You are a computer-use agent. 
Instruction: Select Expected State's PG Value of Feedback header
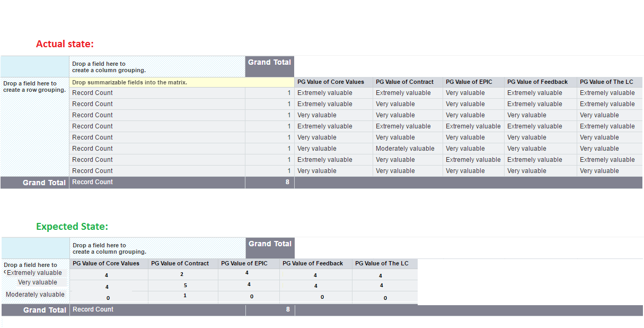pos(315,264)
